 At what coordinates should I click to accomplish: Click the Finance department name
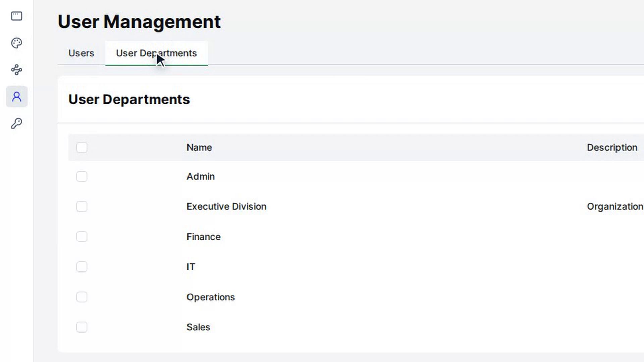click(204, 237)
